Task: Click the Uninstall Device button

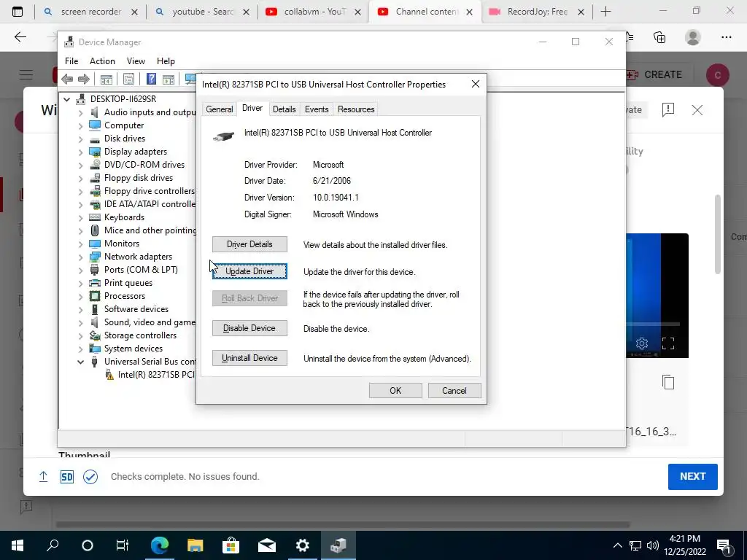Action: 249,358
